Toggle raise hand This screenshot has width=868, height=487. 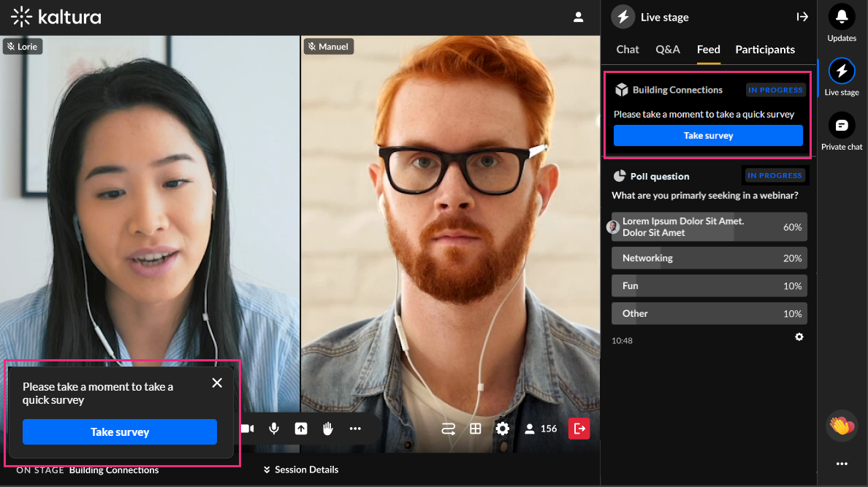tap(327, 429)
